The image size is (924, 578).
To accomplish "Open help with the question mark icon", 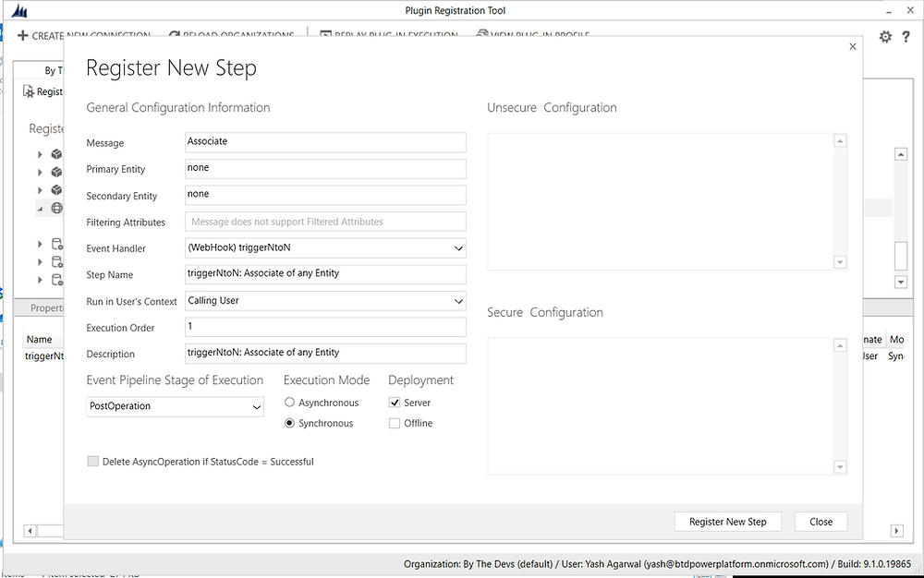I will click(x=906, y=37).
